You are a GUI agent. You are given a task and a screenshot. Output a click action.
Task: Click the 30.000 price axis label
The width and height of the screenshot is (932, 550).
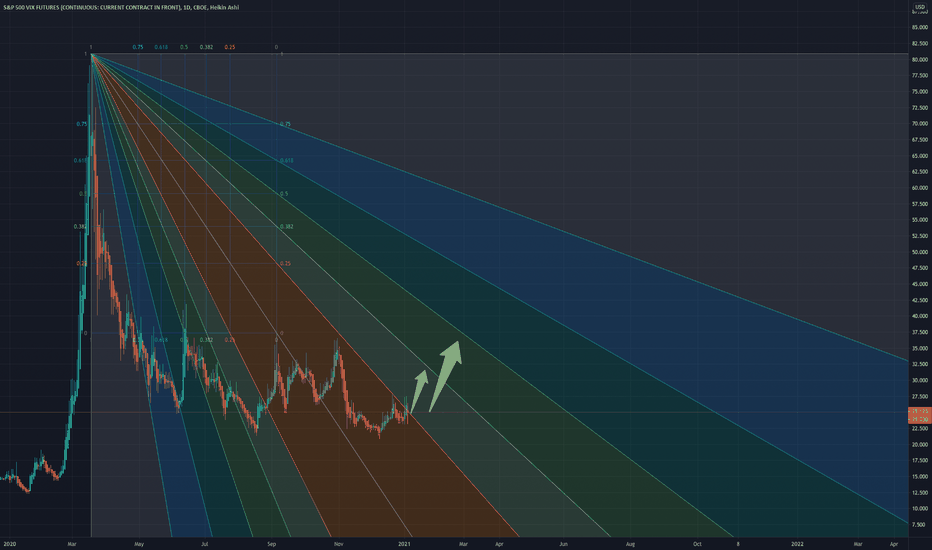coord(920,381)
